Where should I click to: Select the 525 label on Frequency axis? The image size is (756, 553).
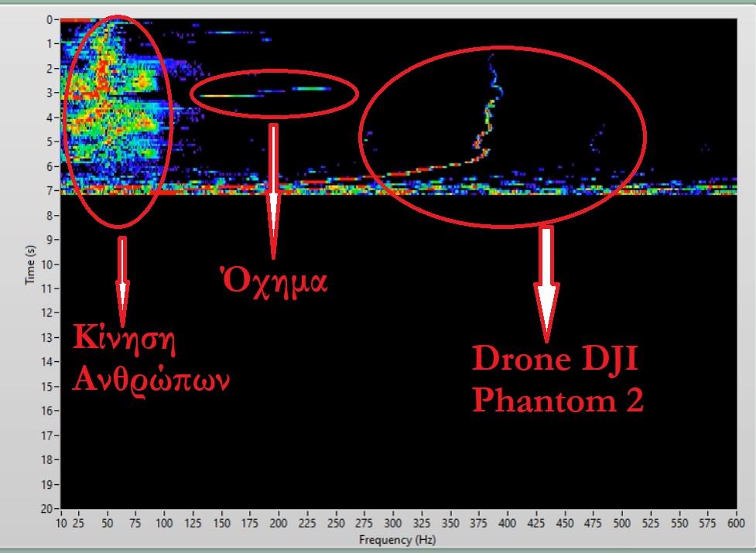click(651, 524)
